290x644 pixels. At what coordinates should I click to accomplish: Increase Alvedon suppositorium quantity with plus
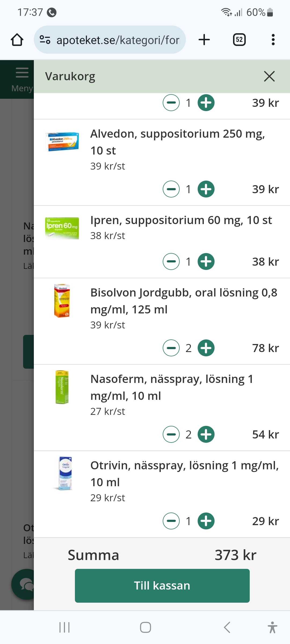(206, 189)
